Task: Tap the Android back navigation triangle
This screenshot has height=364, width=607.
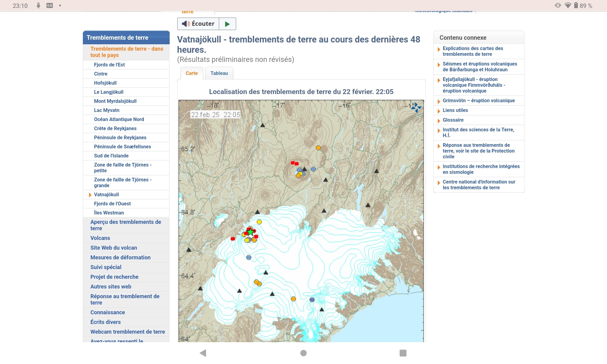Action: click(203, 353)
